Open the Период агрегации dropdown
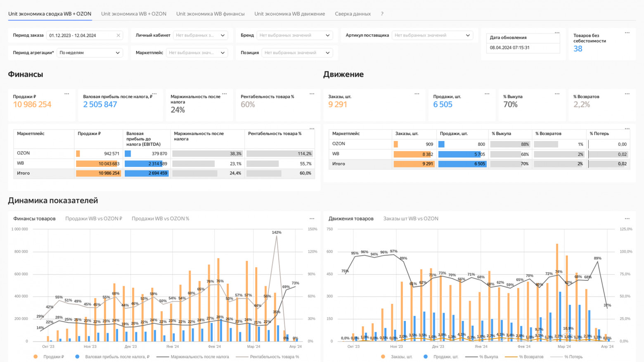 pos(89,52)
